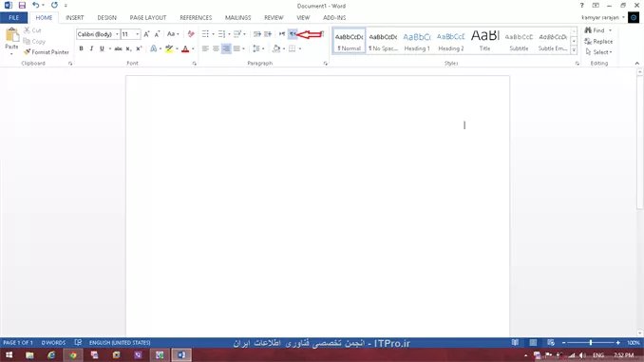
Task: Apply the Heading 1 style
Action: 417,41
